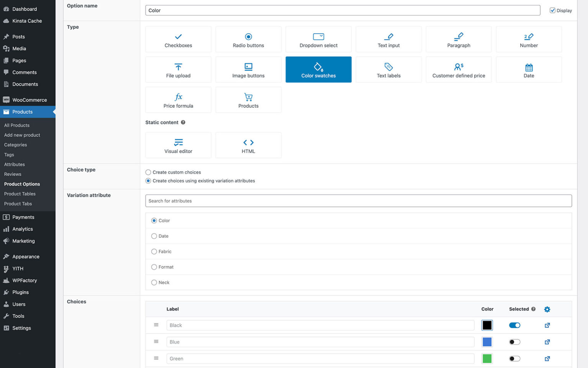The height and width of the screenshot is (368, 588).
Task: Select the Fabric variation attribute
Action: coord(154,251)
